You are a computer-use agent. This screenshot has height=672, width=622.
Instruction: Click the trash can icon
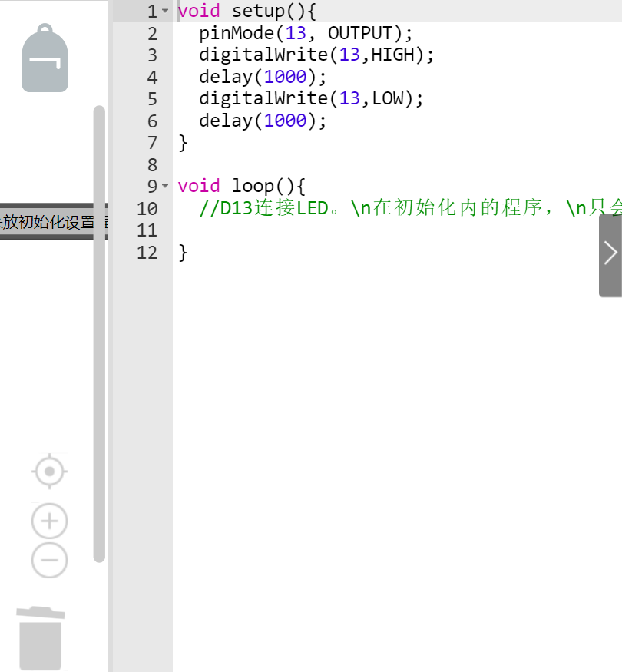pyautogui.click(x=41, y=638)
